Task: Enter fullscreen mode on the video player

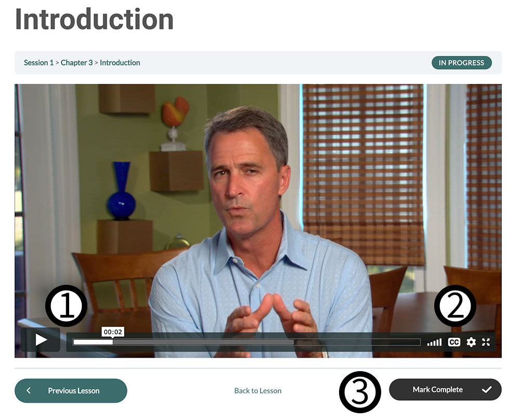Action: (x=486, y=342)
